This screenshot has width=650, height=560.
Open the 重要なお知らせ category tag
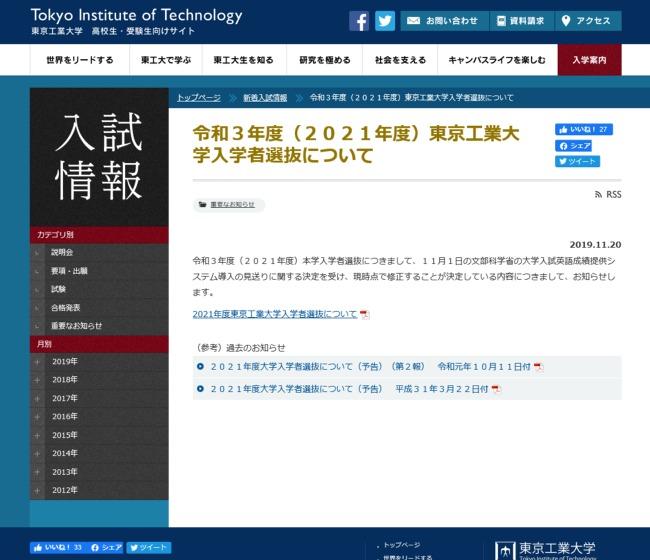(228, 204)
